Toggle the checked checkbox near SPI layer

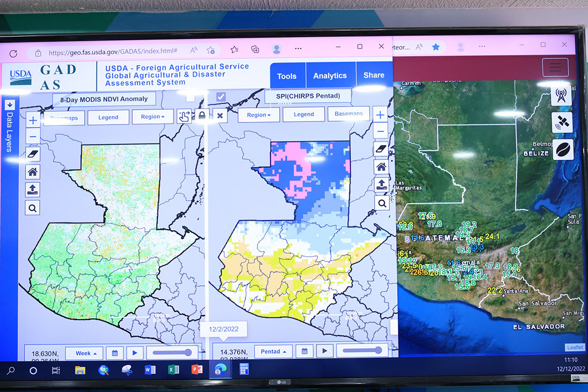pyautogui.click(x=220, y=96)
